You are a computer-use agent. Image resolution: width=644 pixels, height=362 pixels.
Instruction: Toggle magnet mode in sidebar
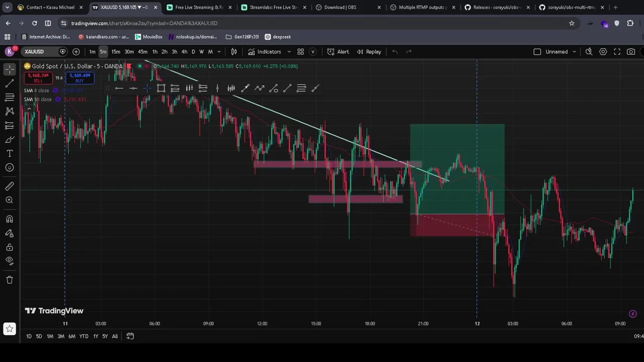tap(10, 219)
